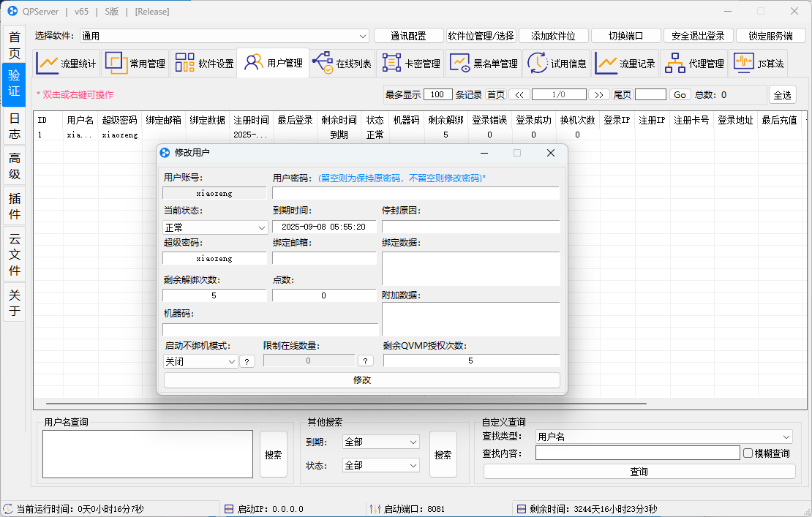
Task: Open the 流量统计 traffic statistics panel
Action: [x=66, y=63]
